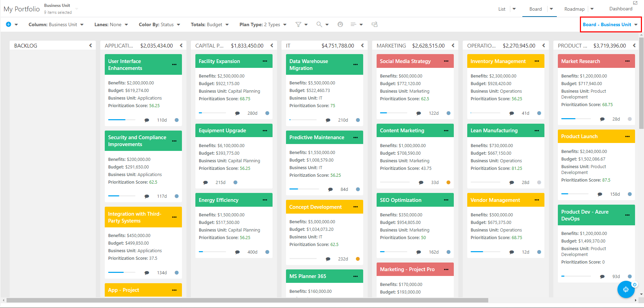This screenshot has width=644, height=308.
Task: Open the Lanes: None dropdown
Action: (111, 24)
